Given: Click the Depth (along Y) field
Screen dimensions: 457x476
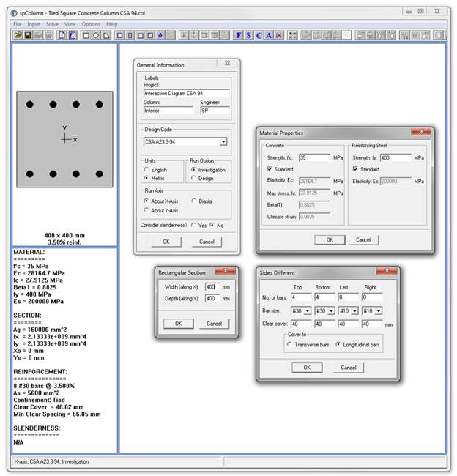Looking at the screenshot, I should click(212, 298).
